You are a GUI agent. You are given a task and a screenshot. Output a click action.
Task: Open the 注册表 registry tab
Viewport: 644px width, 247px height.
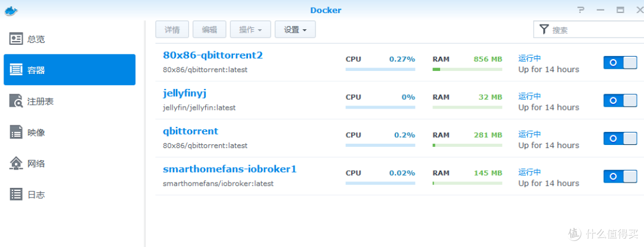click(x=69, y=101)
